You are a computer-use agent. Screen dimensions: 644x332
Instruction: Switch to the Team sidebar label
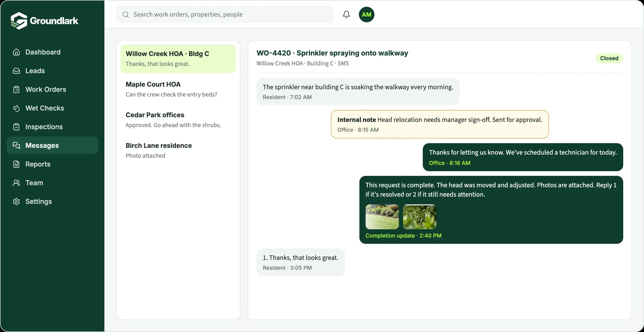click(x=34, y=183)
